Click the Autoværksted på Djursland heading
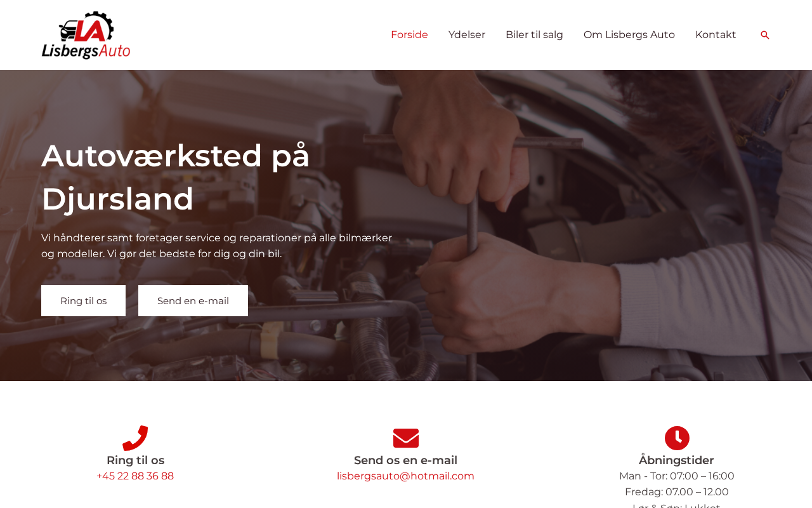812x508 pixels. [x=176, y=177]
